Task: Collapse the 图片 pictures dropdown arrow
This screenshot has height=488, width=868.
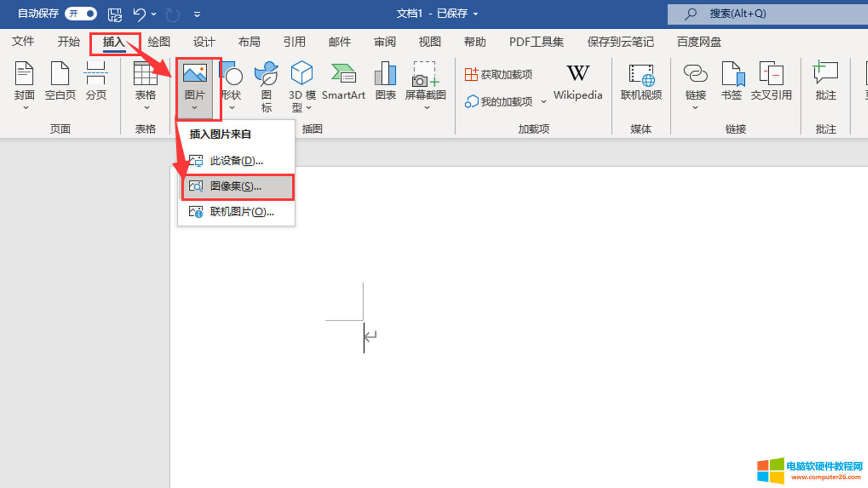Action: click(x=195, y=108)
